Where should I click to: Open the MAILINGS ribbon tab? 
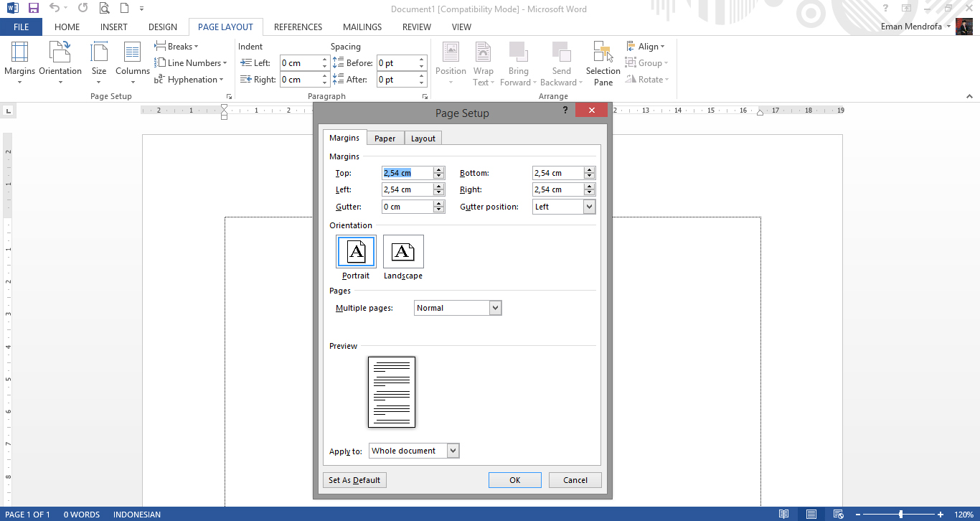[362, 27]
